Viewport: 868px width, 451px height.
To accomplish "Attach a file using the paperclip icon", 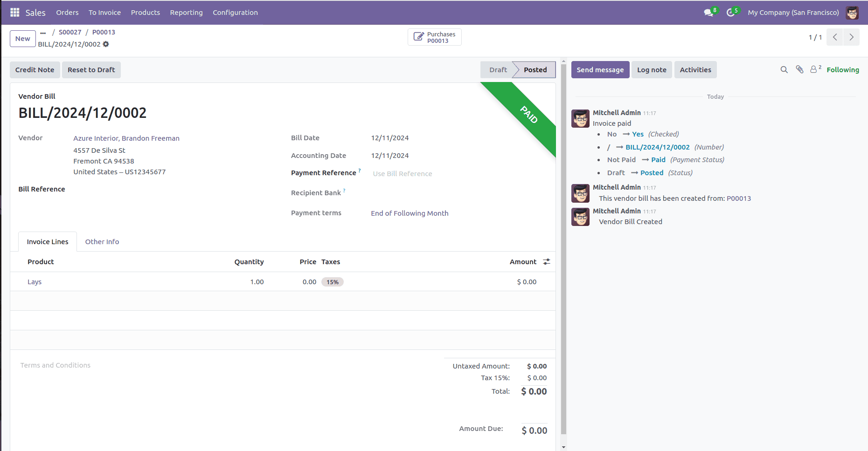I will (799, 69).
